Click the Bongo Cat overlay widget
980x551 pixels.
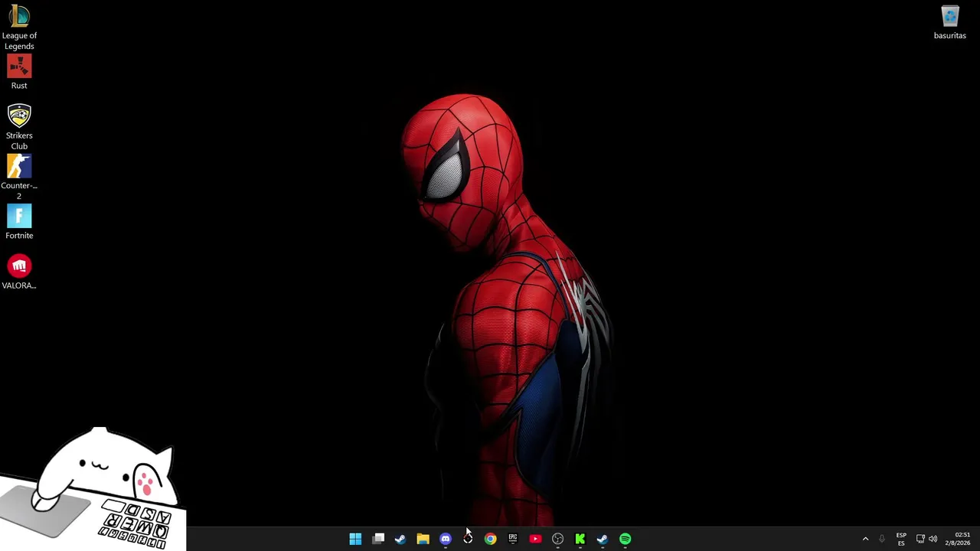(x=93, y=488)
